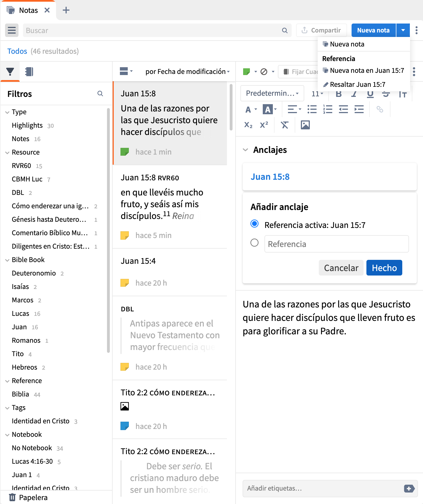Toggle bold formatting

[339, 94]
